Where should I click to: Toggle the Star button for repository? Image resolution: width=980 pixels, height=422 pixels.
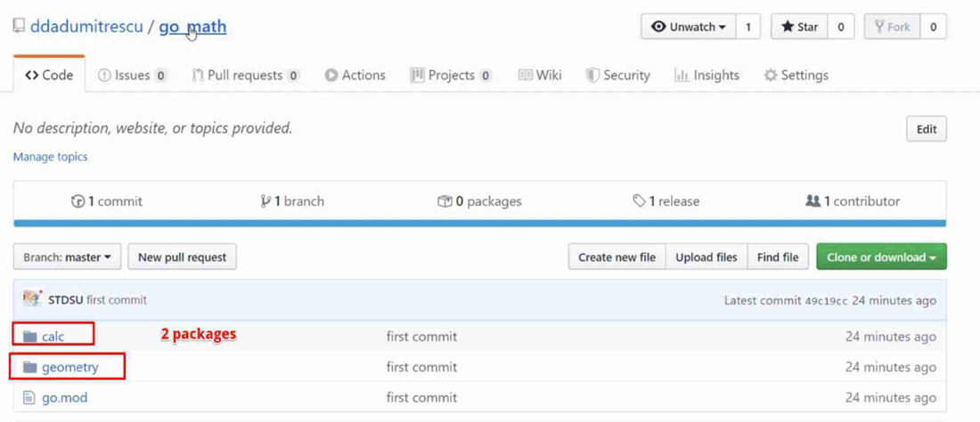tap(799, 27)
